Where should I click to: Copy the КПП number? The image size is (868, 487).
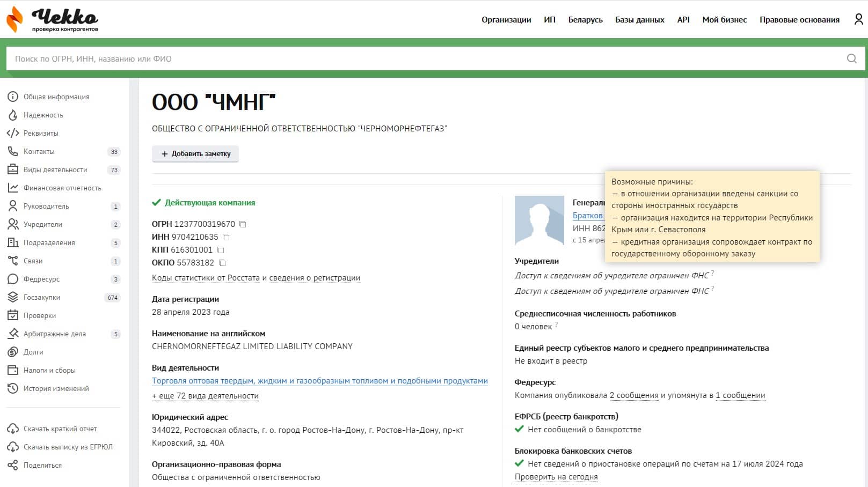click(221, 250)
